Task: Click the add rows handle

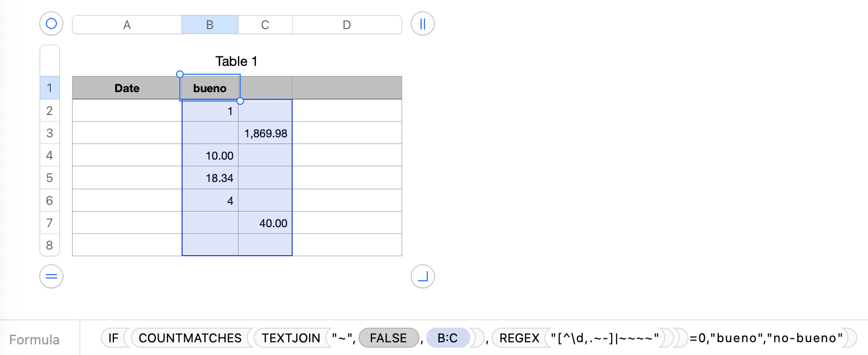Action: click(x=51, y=276)
